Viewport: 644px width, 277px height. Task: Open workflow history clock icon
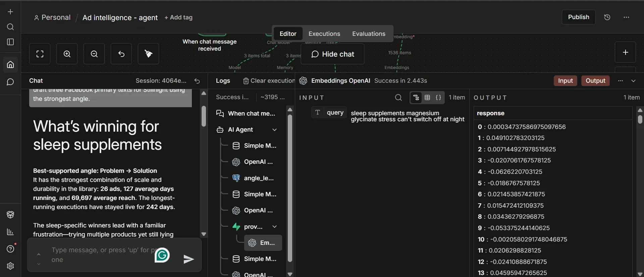[x=607, y=17]
